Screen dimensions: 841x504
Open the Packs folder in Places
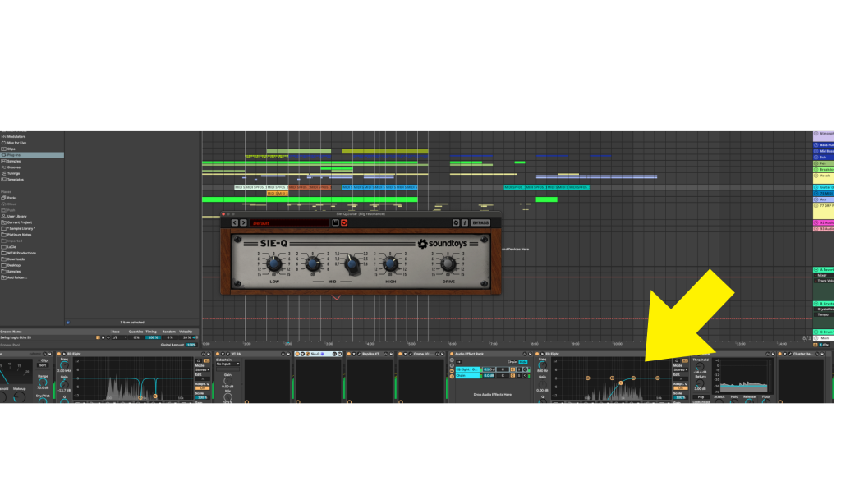12,198
